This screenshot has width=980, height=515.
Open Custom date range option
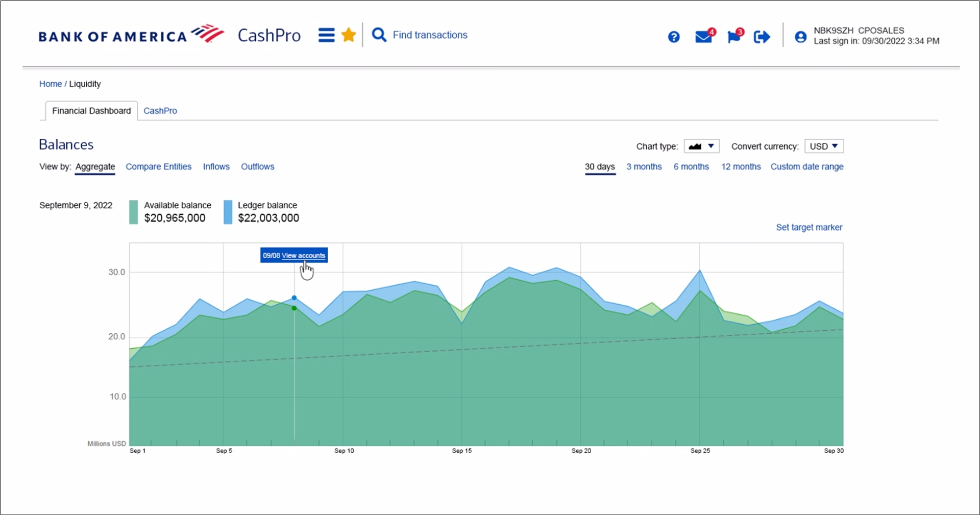click(807, 166)
